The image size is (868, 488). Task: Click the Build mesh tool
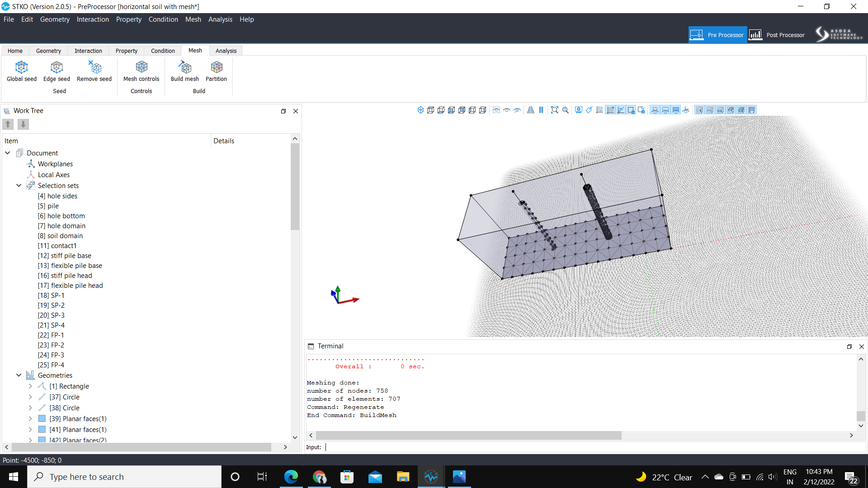point(185,71)
